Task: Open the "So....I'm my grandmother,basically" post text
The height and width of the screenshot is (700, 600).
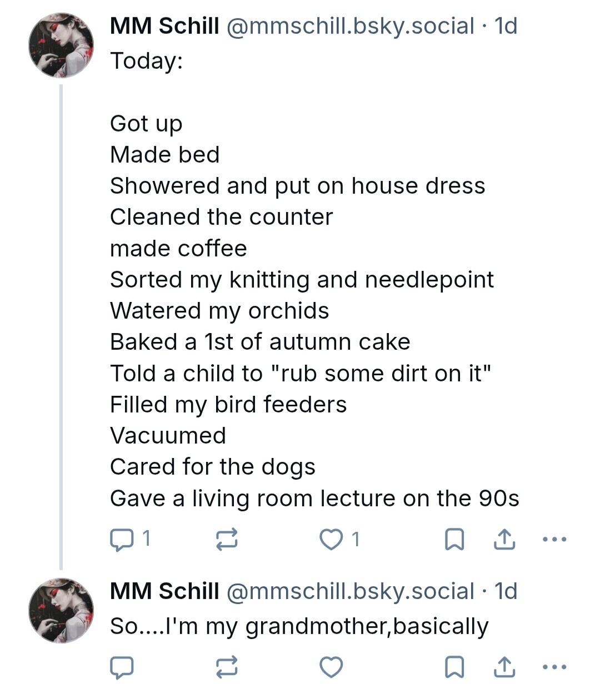Action: coord(299,626)
